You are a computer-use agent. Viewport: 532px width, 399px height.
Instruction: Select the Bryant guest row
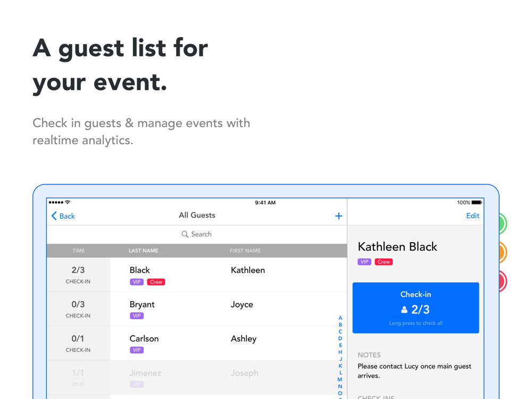point(197,309)
